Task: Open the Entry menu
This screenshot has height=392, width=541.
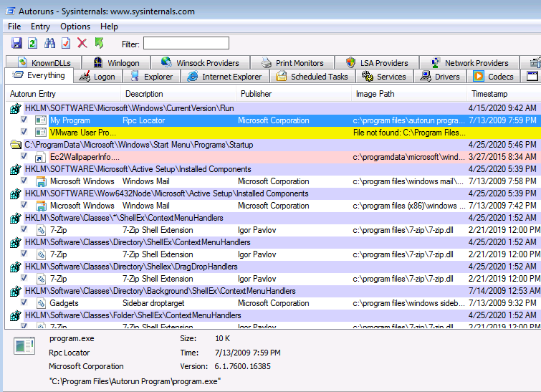Action: 40,27
